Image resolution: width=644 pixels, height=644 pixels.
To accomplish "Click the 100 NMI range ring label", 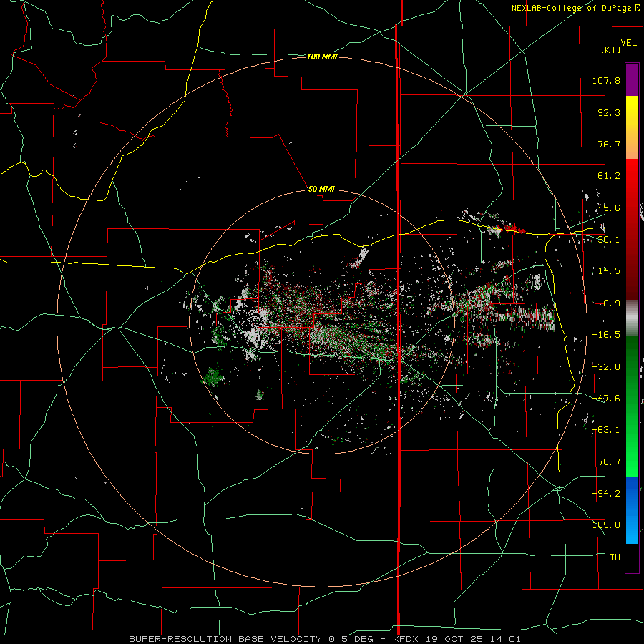I will point(322,57).
